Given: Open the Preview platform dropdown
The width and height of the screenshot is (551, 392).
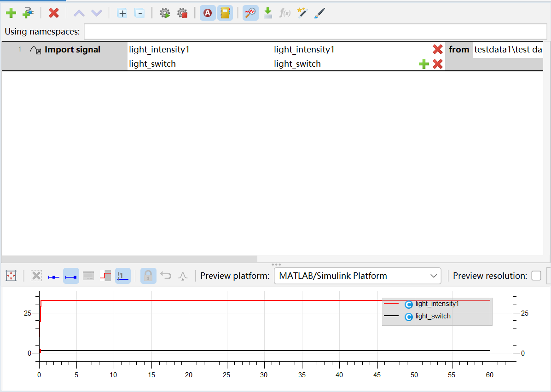Looking at the screenshot, I should tap(357, 276).
